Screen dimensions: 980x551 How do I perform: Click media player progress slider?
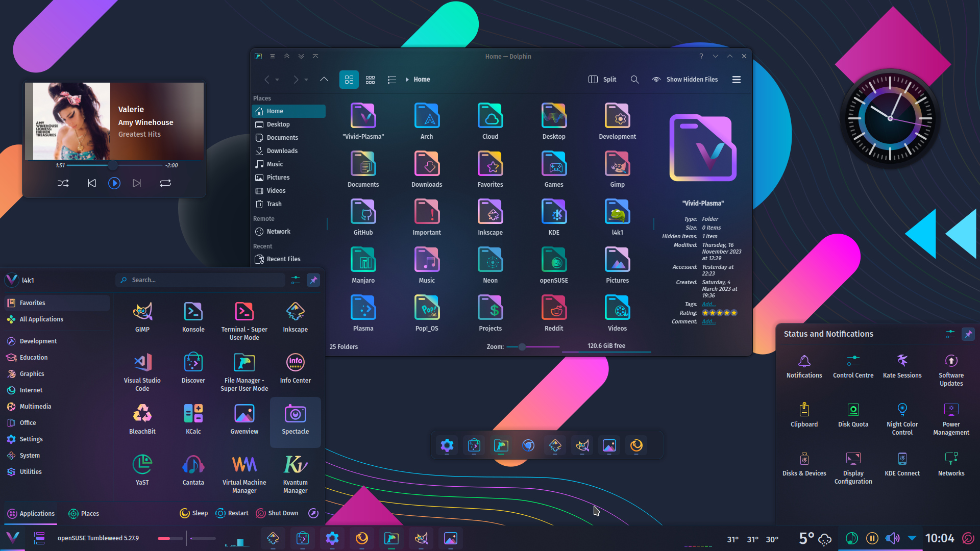pos(114,165)
